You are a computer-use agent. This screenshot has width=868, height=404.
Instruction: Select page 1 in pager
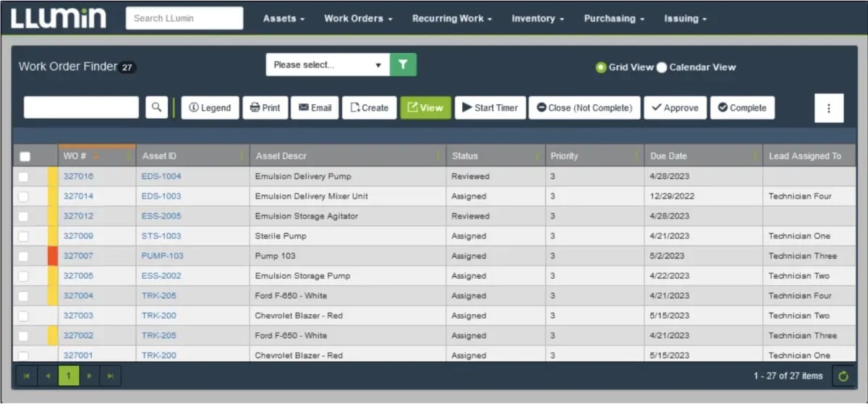pyautogui.click(x=69, y=376)
